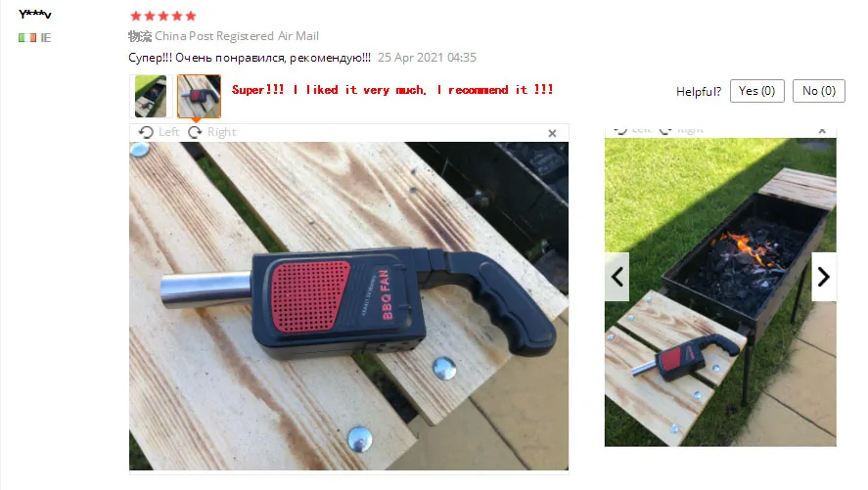Mark review as helpful with Yes (0)
Image resolution: width=868 pixels, height=490 pixels.
(756, 91)
